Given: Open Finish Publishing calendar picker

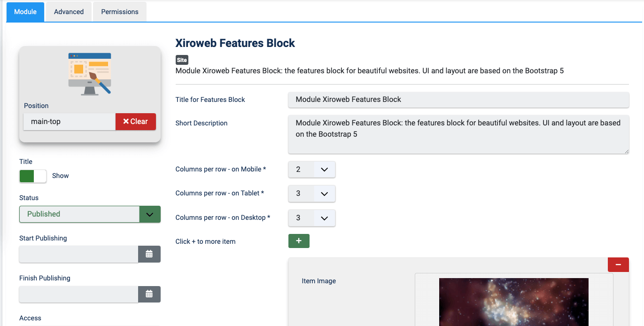Looking at the screenshot, I should point(149,294).
